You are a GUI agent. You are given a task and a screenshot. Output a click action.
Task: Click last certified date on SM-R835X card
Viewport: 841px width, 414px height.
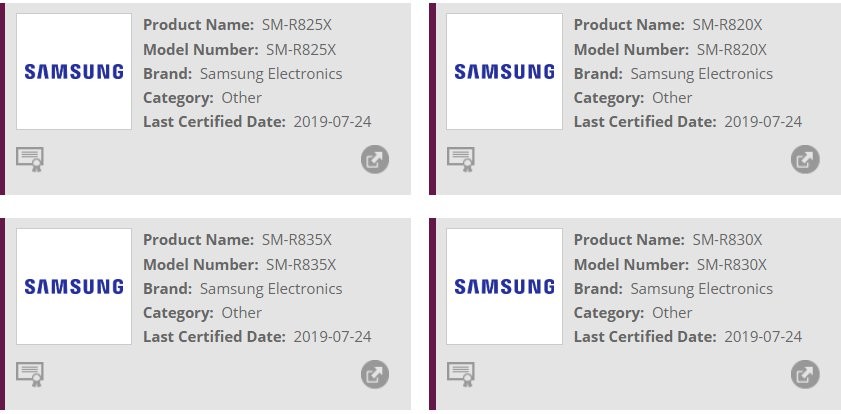point(332,337)
